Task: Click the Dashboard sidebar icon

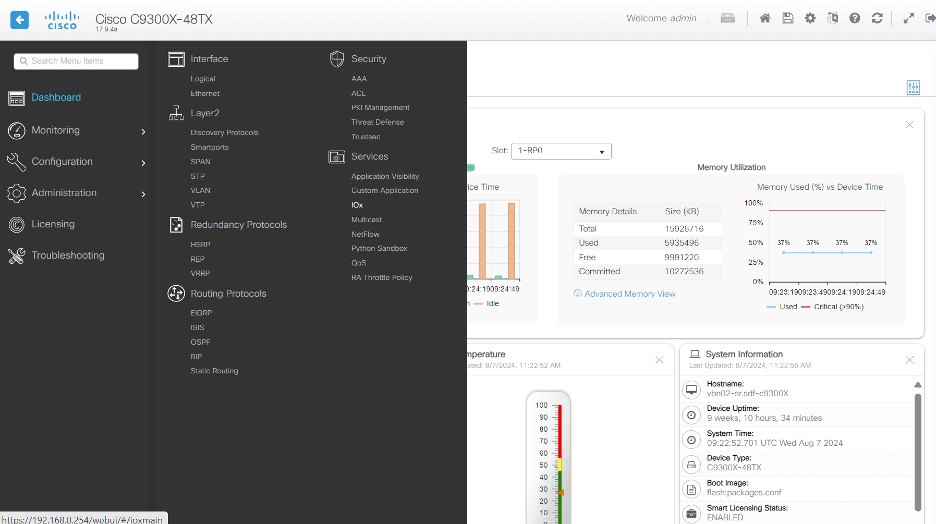Action: [16, 98]
